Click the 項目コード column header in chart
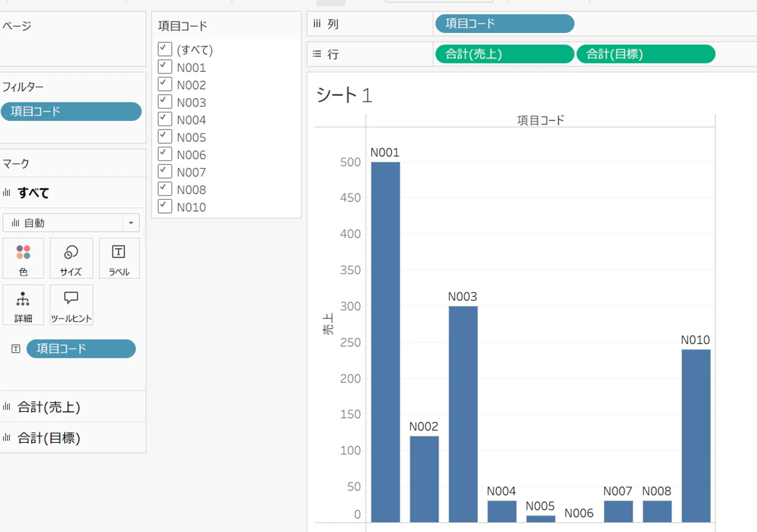 pyautogui.click(x=540, y=120)
